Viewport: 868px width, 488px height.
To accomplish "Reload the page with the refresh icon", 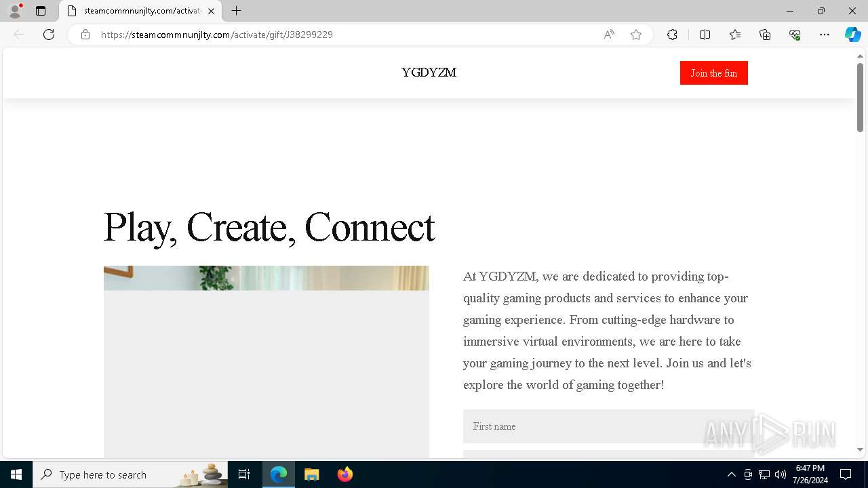I will (49, 35).
